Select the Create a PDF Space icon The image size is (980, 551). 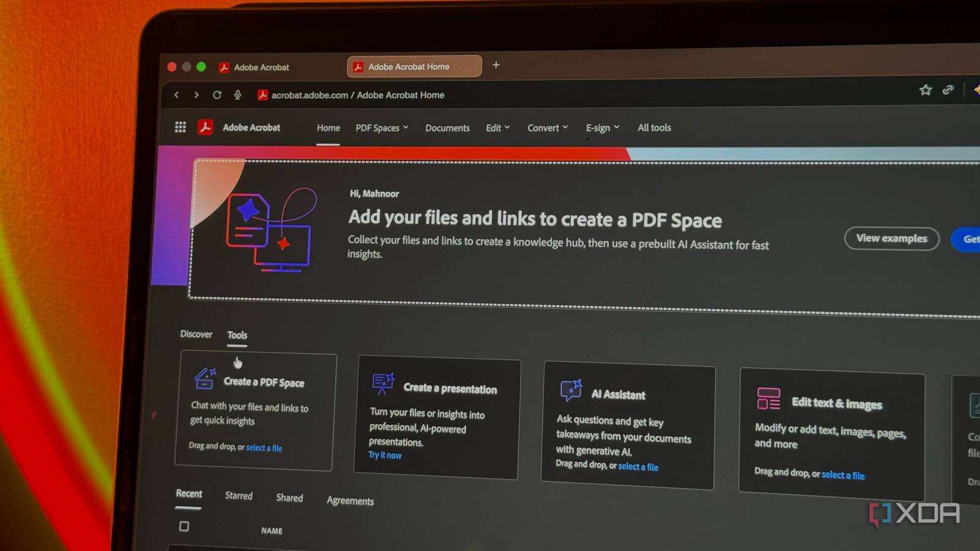205,380
